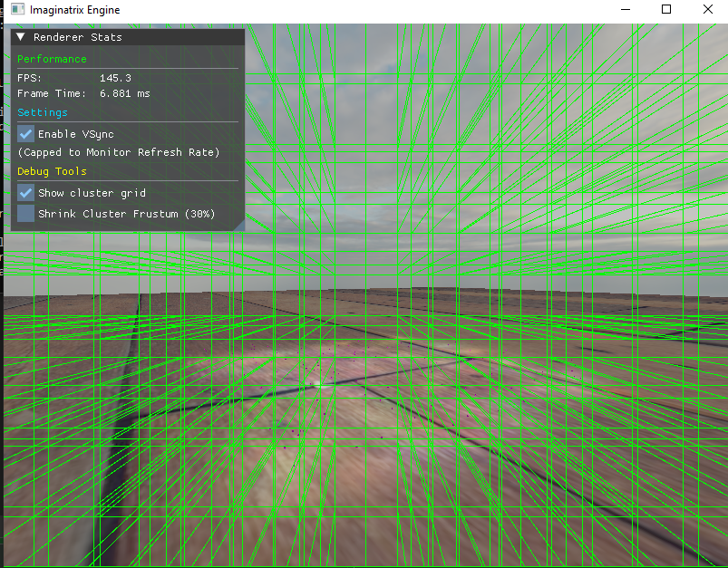
Task: Click the Renderer Stats title bar
Action: (x=128, y=37)
